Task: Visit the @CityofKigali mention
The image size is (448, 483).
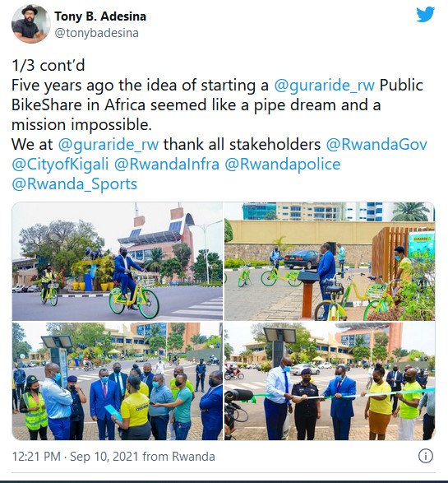Action: tap(60, 165)
